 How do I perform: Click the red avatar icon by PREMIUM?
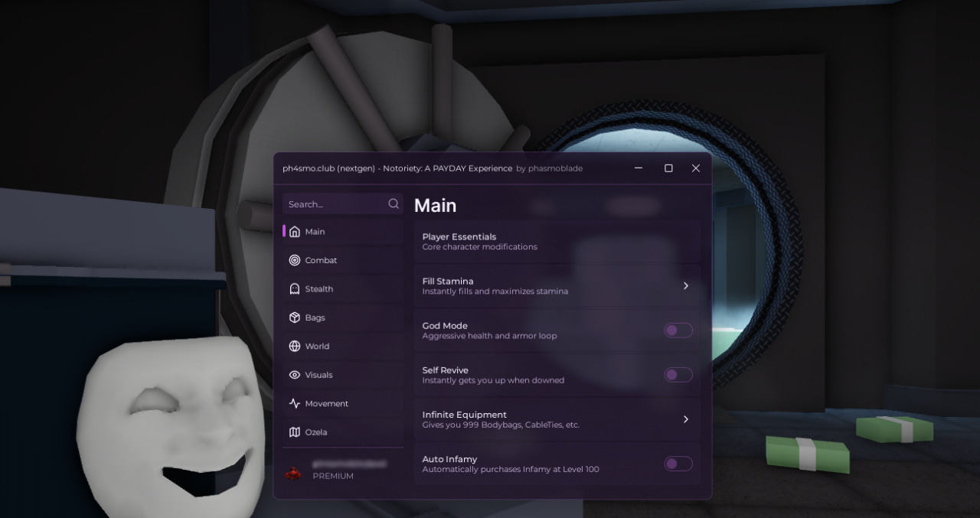[293, 474]
